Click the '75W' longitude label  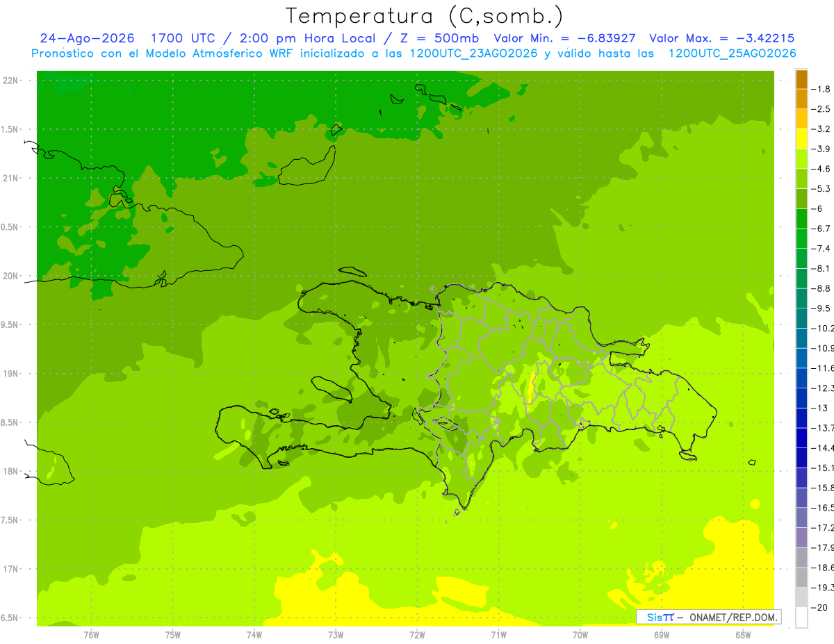pos(173,635)
